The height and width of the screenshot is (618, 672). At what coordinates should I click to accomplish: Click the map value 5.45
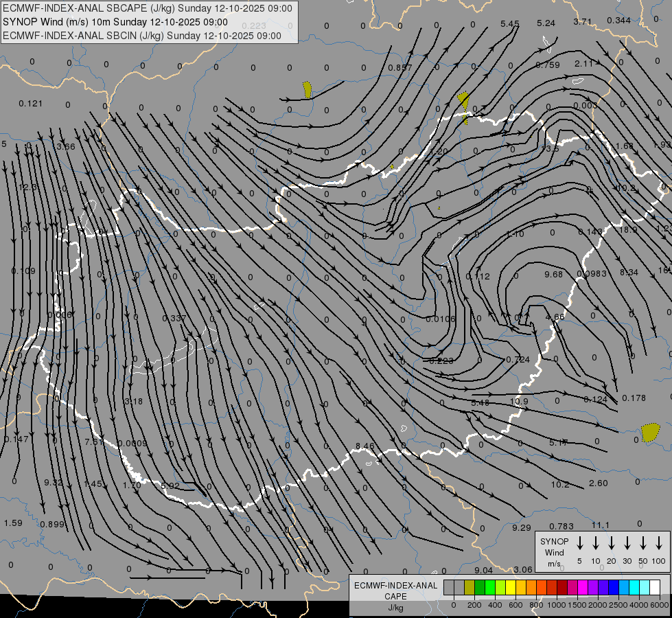pos(510,24)
